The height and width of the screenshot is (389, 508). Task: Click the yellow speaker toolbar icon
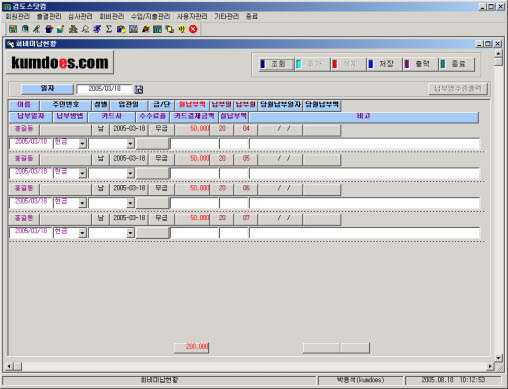[181, 29]
